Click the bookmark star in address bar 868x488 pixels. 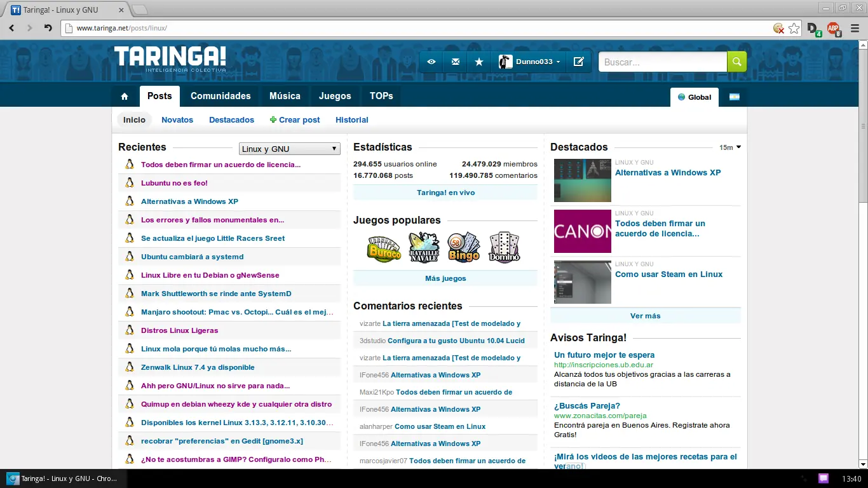click(794, 28)
